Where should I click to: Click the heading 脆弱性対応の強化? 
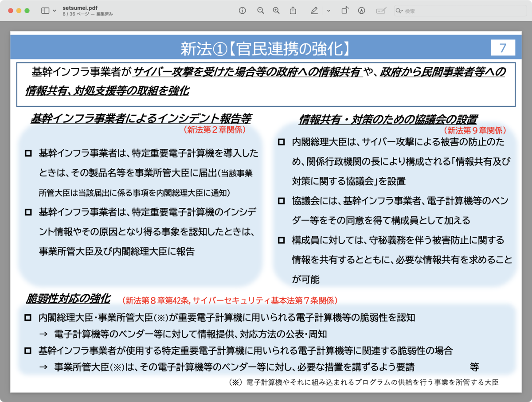pos(68,298)
